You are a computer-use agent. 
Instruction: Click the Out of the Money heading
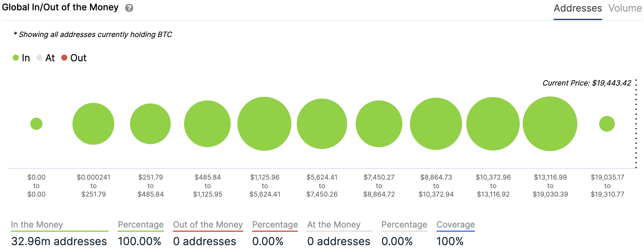coord(208,225)
